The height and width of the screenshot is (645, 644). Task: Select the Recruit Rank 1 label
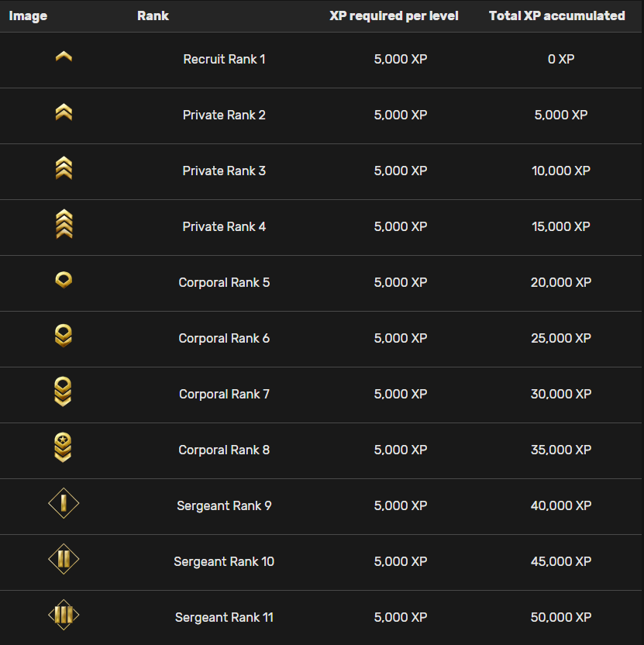click(x=224, y=59)
